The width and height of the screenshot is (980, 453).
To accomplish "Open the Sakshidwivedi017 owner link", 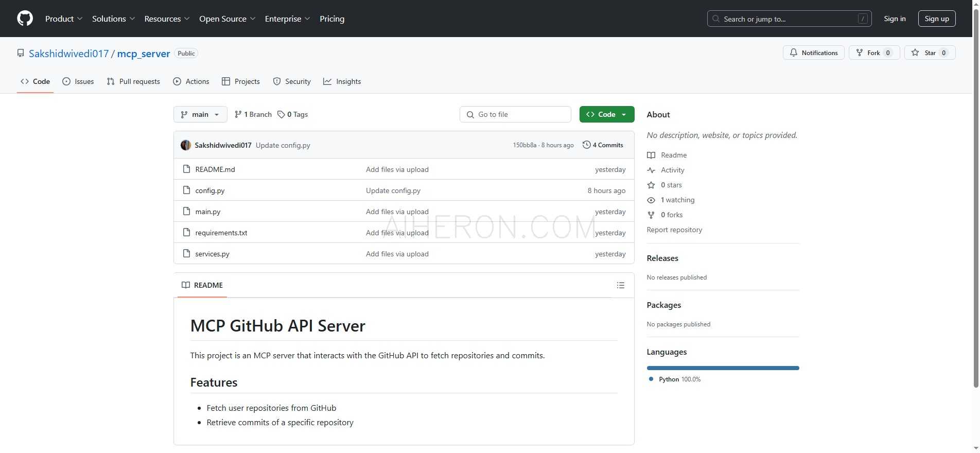I will [x=69, y=54].
